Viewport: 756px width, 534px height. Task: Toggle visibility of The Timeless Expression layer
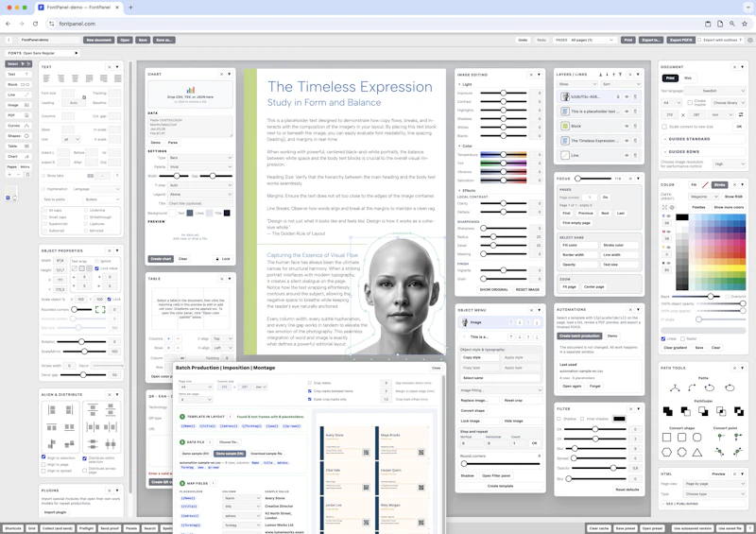point(627,141)
